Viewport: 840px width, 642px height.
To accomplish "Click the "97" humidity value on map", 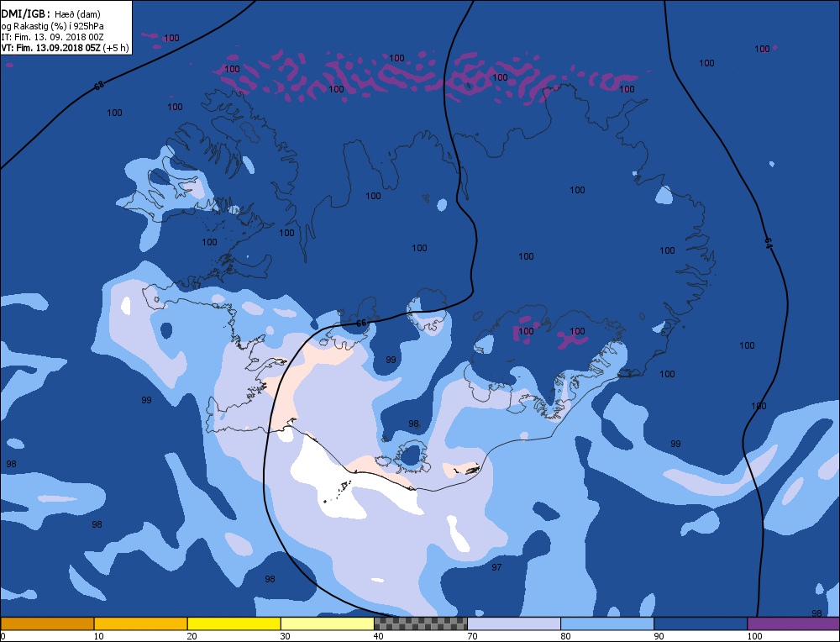I will 496,567.
